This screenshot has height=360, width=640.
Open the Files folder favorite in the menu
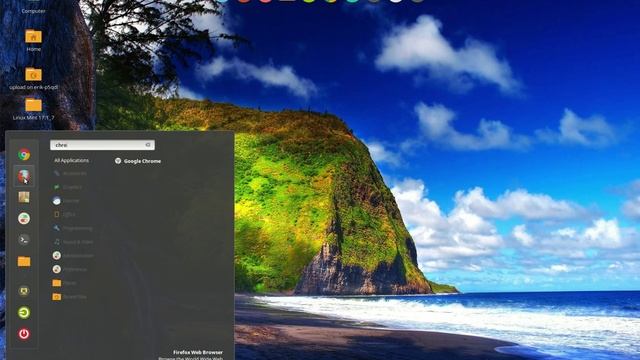24,261
